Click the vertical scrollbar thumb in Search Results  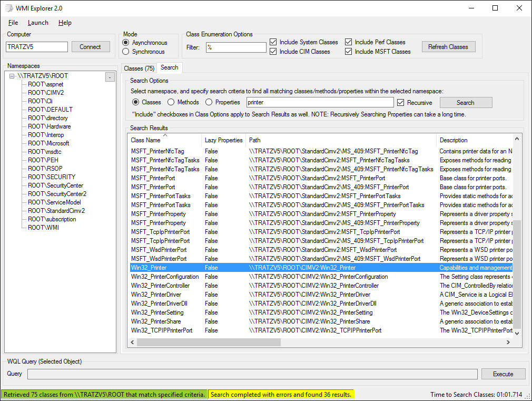coord(517,273)
